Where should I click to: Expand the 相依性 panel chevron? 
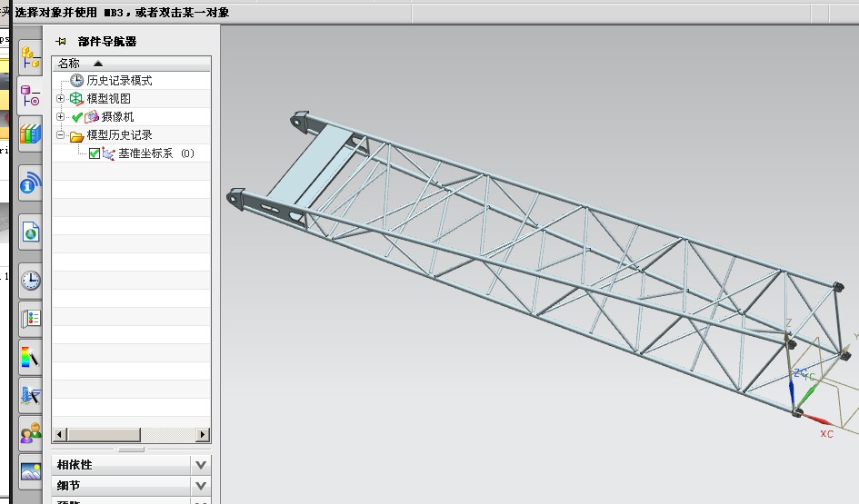point(201,465)
